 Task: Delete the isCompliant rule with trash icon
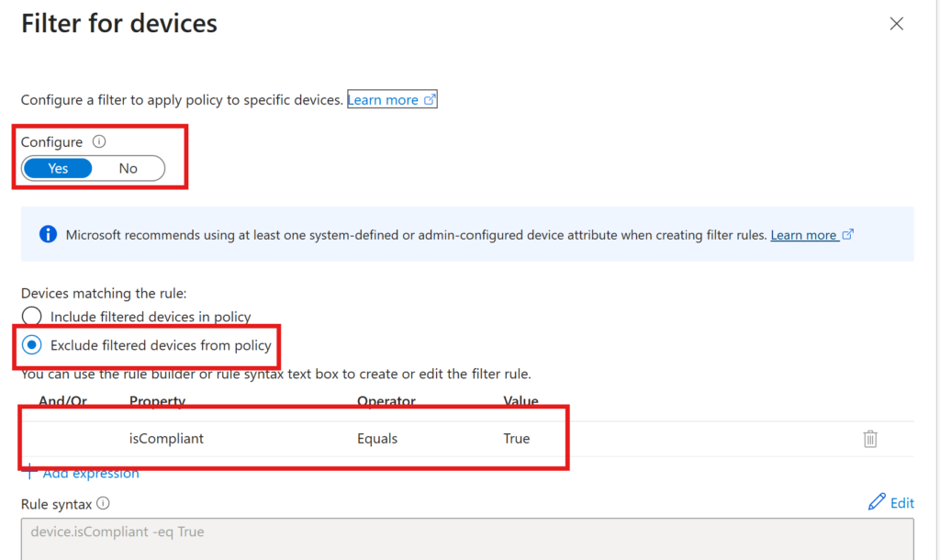click(870, 439)
